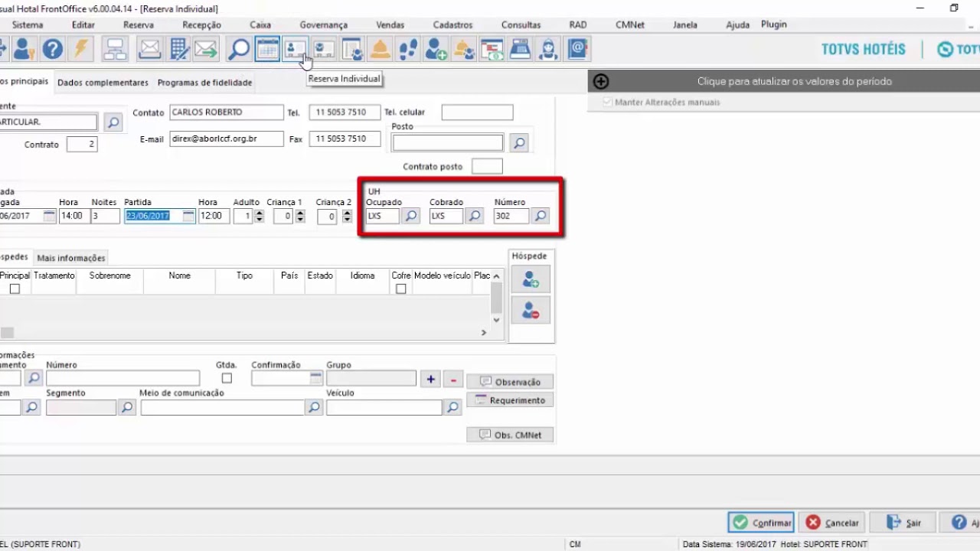
Task: Open the address book toolbar icon
Action: pos(577,49)
